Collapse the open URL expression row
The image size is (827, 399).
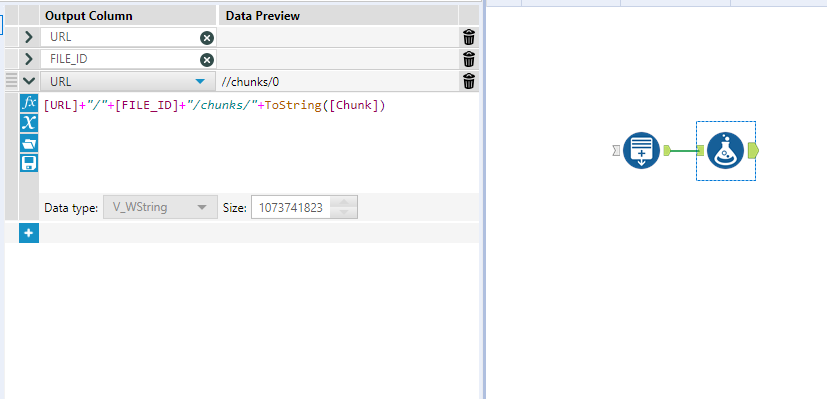(x=29, y=82)
